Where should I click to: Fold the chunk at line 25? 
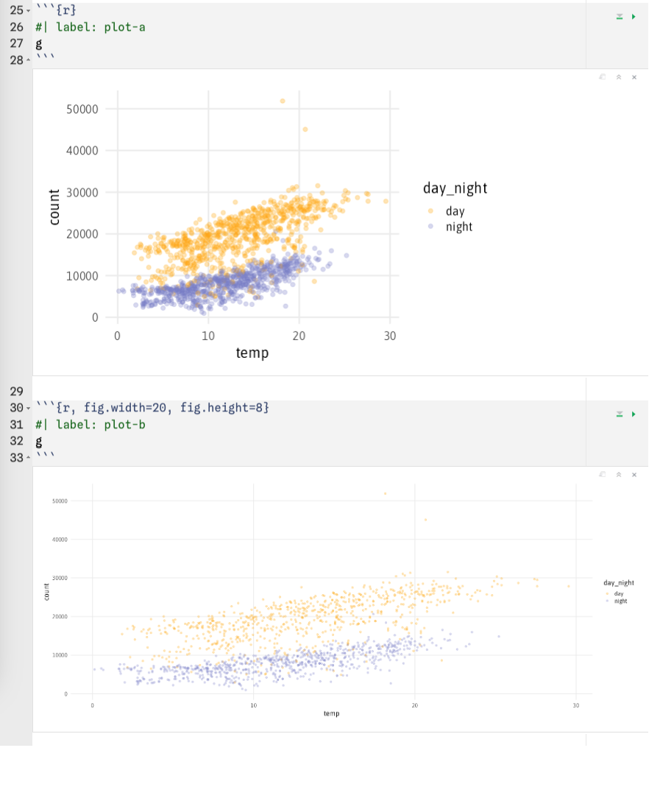click(x=28, y=11)
